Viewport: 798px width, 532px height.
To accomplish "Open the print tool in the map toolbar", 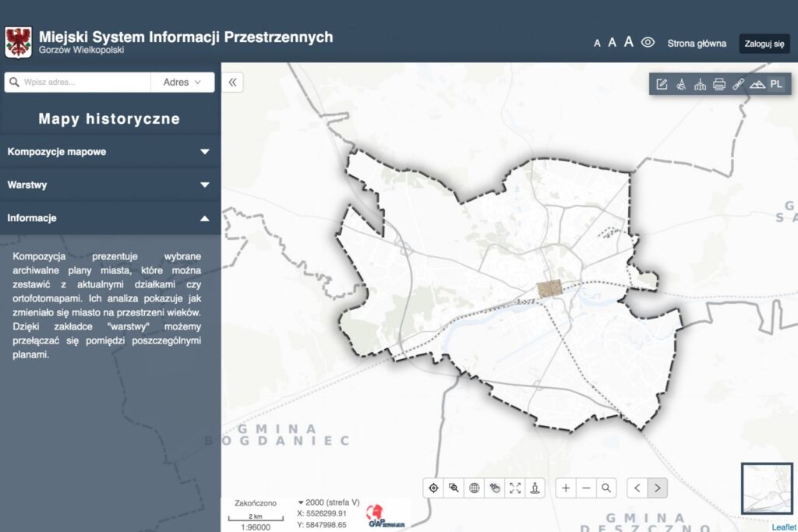I will (720, 84).
